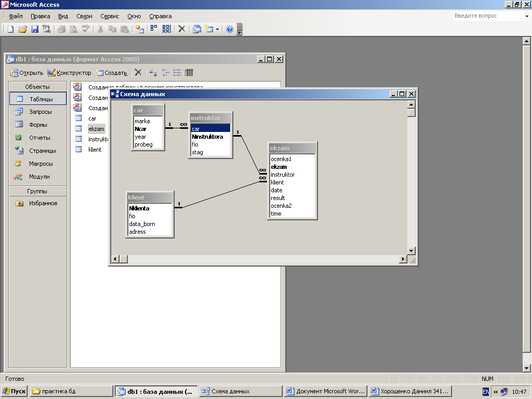The image size is (532, 399).
Task: Select Запросы in the Objects pane
Action: click(37, 112)
